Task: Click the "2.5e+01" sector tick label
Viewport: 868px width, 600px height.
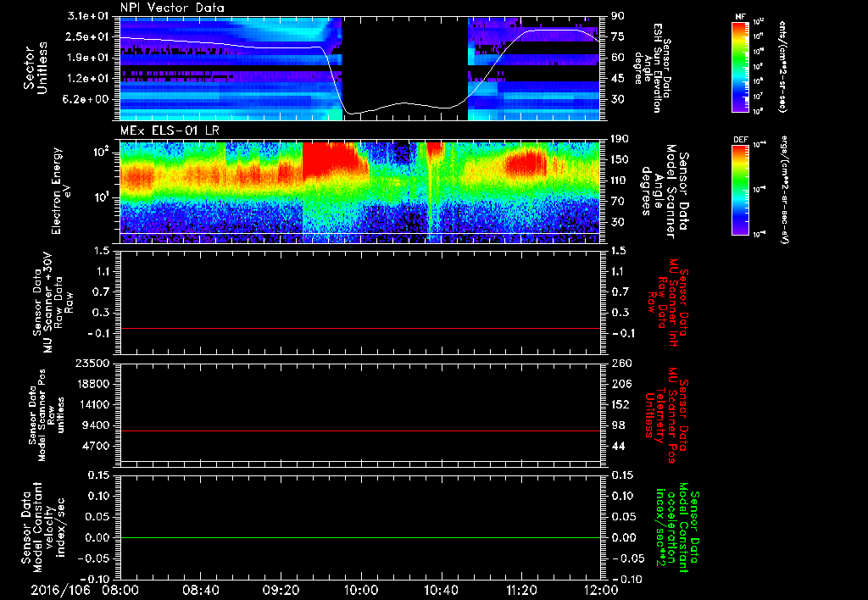Action: [x=89, y=36]
